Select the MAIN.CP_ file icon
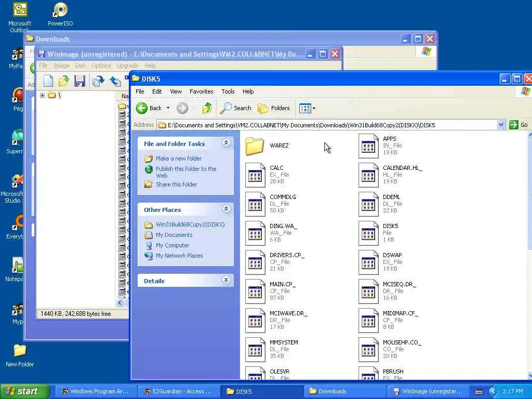 [x=255, y=291]
